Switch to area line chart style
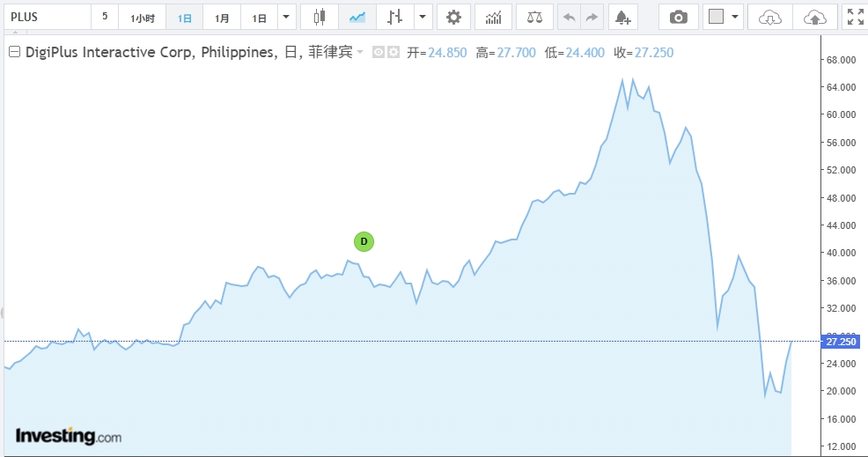This screenshot has width=868, height=457. tap(357, 18)
